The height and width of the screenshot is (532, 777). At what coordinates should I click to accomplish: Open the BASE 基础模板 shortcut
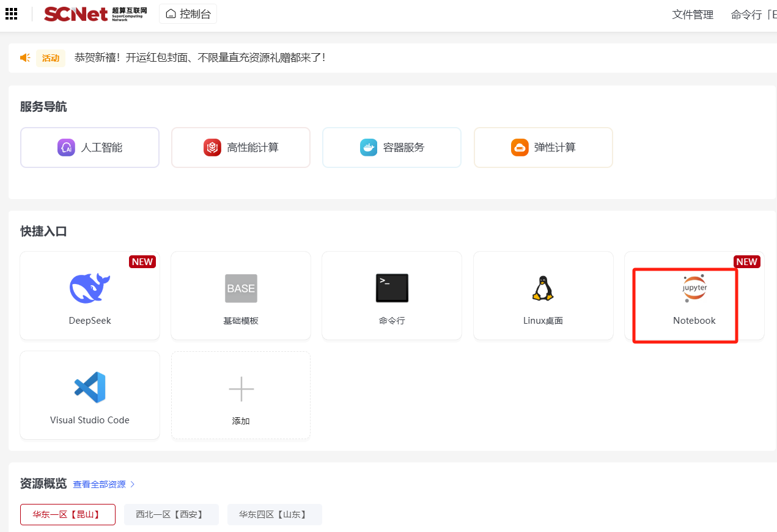coord(241,288)
